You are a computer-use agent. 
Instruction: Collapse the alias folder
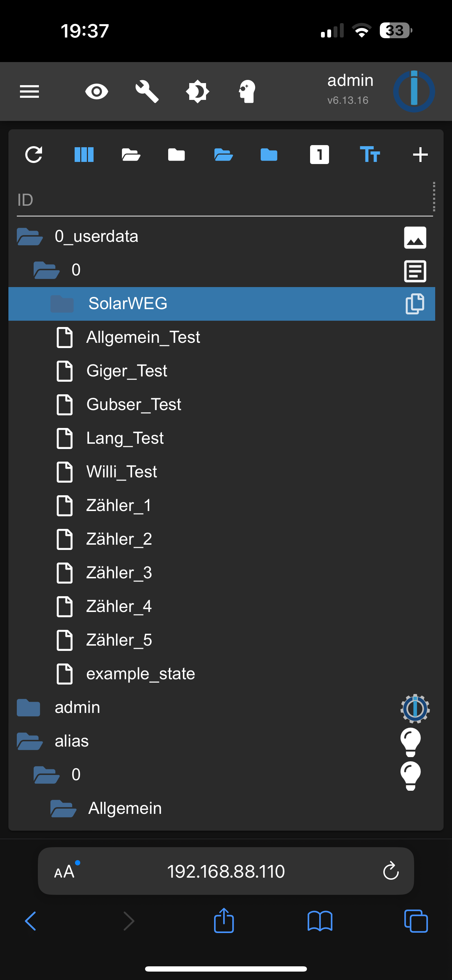[x=30, y=741]
